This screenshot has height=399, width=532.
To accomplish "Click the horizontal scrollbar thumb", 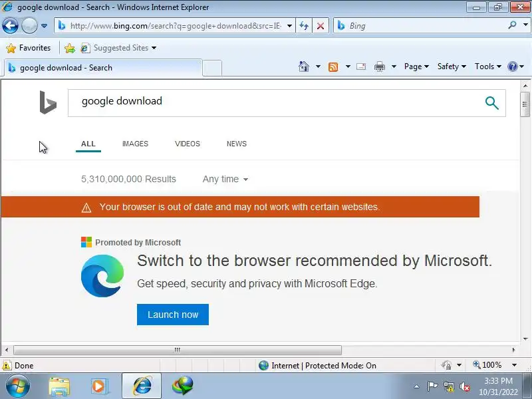I will coord(178,350).
